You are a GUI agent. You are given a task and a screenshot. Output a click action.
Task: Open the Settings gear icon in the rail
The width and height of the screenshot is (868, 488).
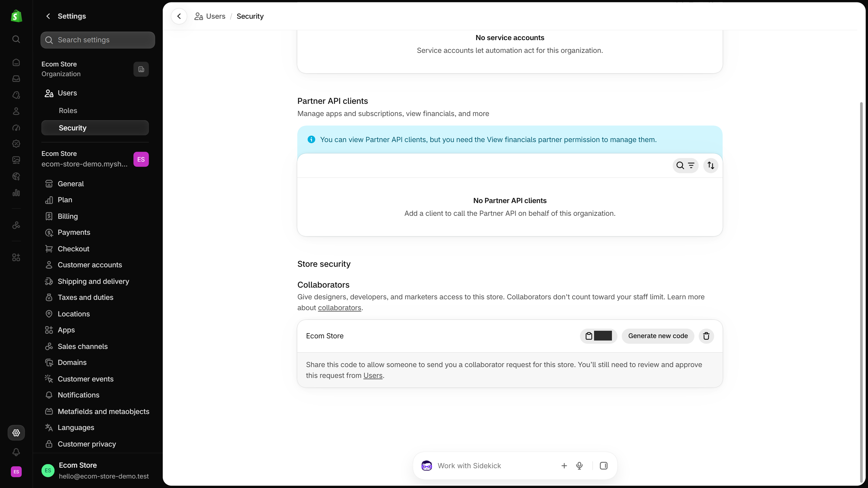pos(16,433)
